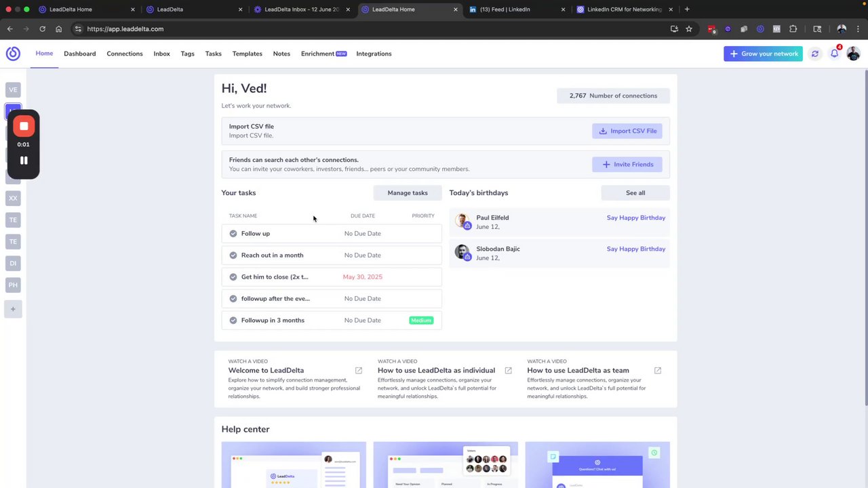Open the red extension with badge 9
This screenshot has width=868, height=488.
coord(711,29)
